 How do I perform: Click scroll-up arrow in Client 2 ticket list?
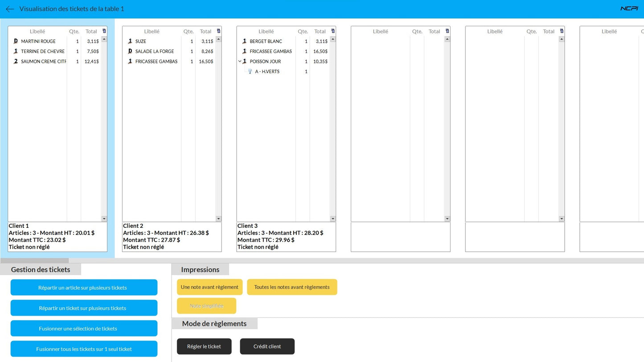pyautogui.click(x=218, y=39)
